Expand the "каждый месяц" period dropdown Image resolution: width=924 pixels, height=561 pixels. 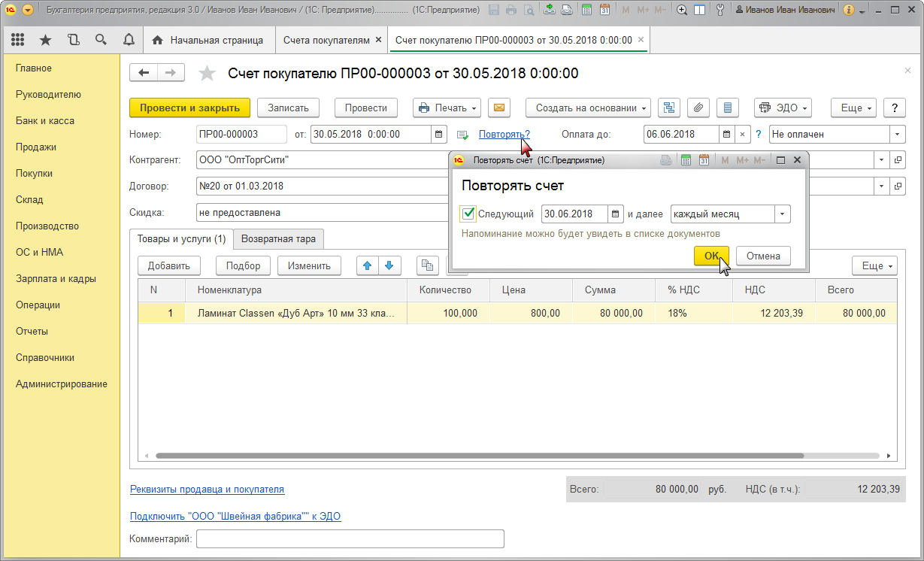tap(783, 214)
